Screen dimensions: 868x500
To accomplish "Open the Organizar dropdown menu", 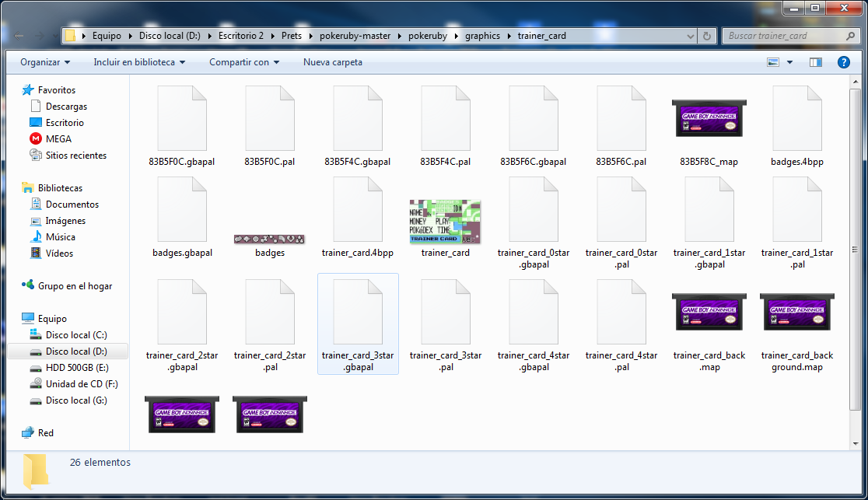I will [45, 62].
